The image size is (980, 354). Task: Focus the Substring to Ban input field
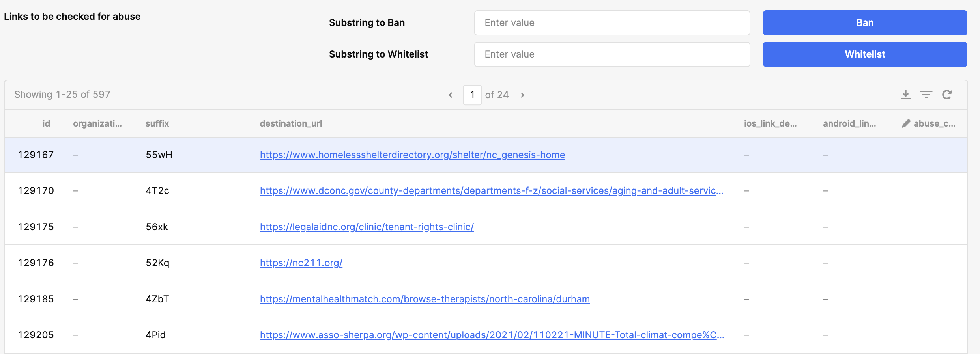tap(612, 23)
